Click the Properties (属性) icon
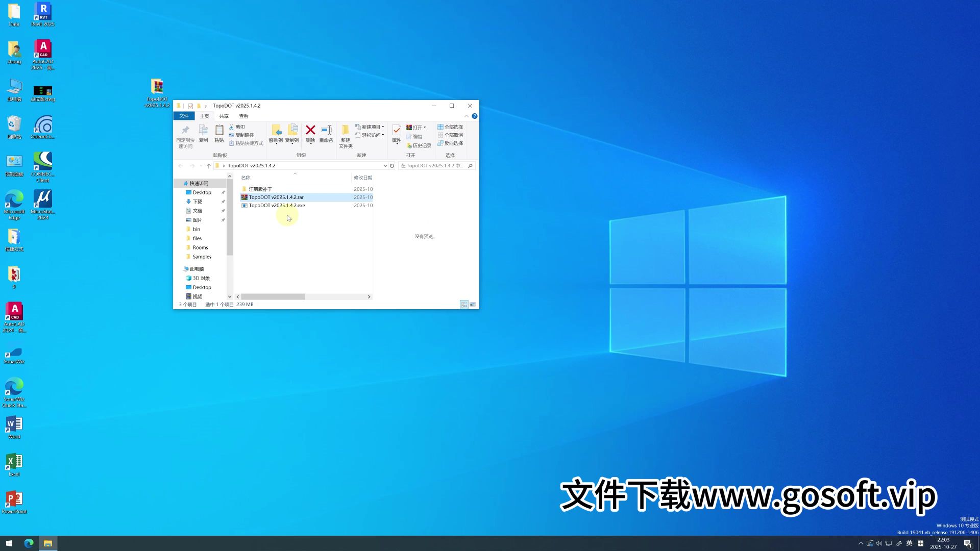Screen dimensions: 980x551 (397, 131)
